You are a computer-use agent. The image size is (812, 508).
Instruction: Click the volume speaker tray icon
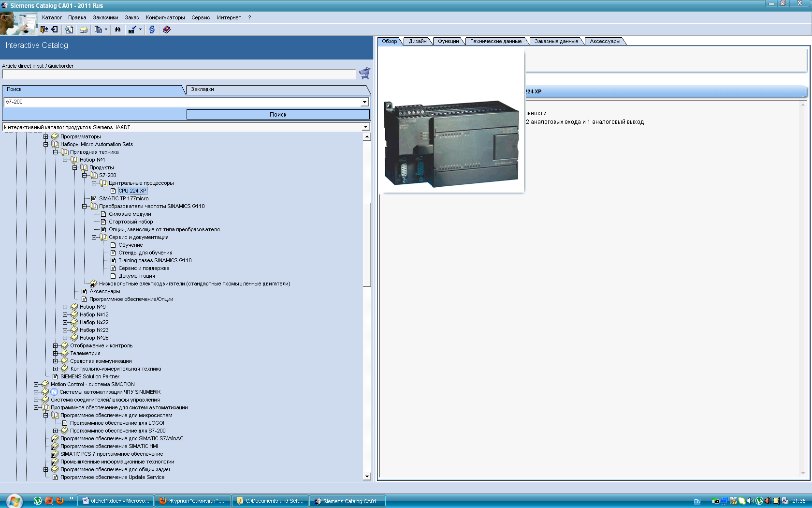point(750,501)
